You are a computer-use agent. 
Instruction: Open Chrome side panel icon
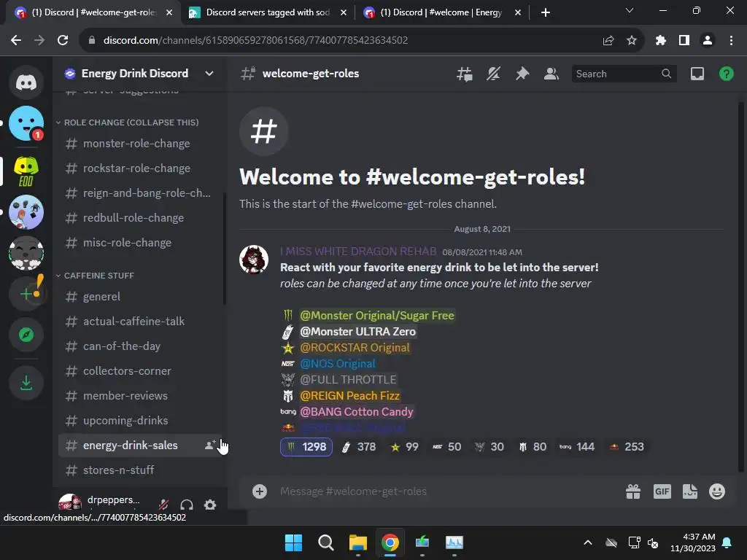point(684,41)
